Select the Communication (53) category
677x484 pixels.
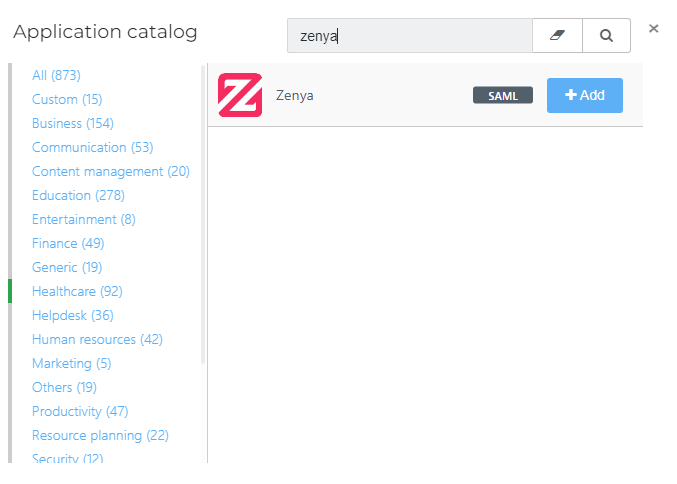point(92,147)
